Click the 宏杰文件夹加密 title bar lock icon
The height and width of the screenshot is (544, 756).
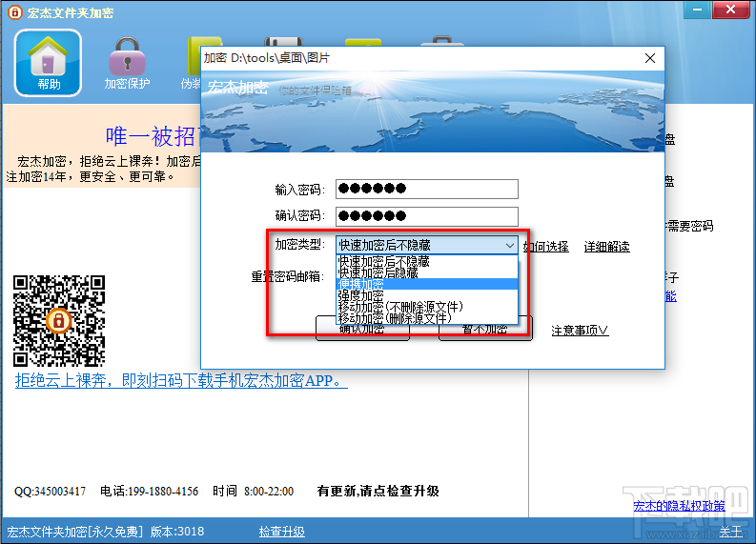coord(14,12)
